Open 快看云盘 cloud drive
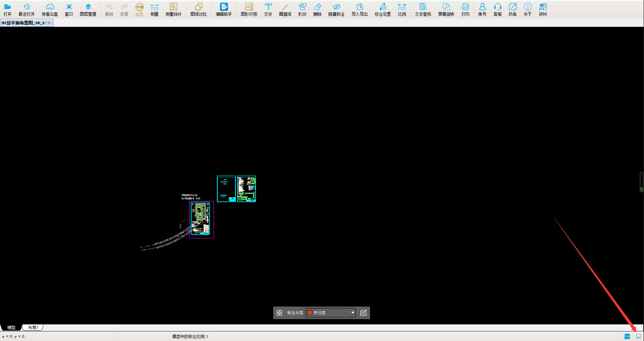Image resolution: width=644 pixels, height=341 pixels. 50,9
